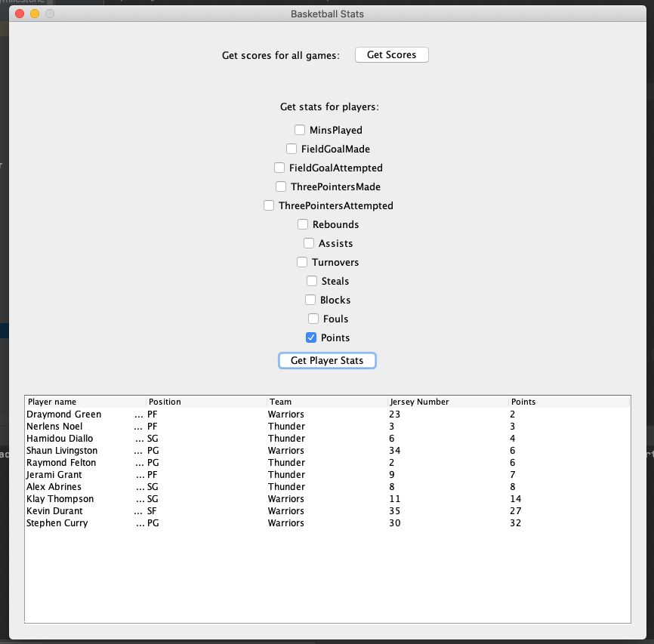Click Hamidou Diallo's position SG

[x=153, y=439]
